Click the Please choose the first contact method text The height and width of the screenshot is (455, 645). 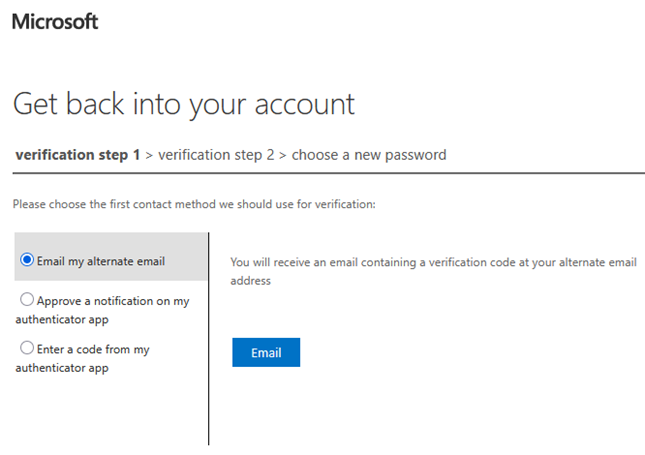(194, 204)
